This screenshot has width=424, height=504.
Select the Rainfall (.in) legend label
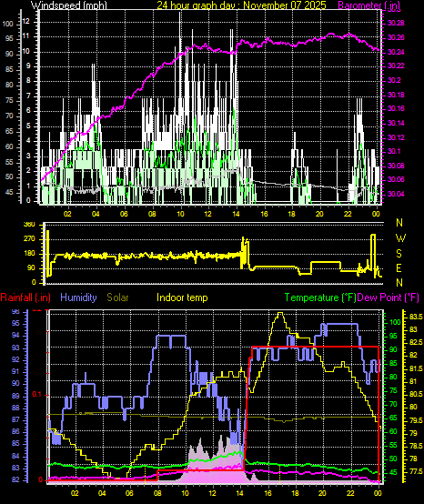[x=25, y=297]
